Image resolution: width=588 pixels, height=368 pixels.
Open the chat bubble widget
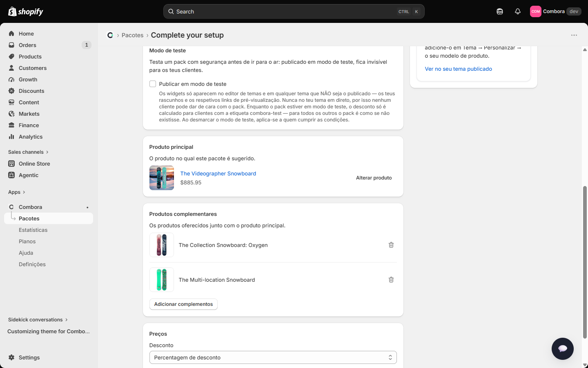point(563,349)
